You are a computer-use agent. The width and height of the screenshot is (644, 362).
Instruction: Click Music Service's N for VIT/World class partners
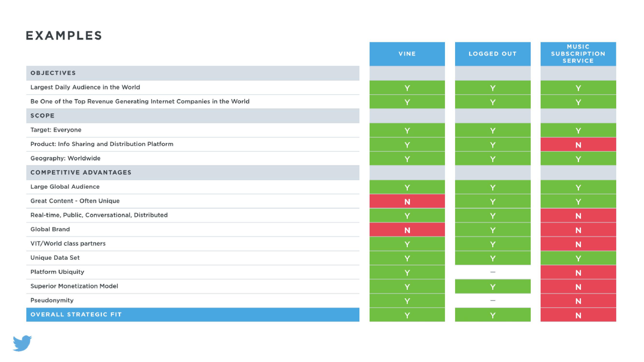click(x=578, y=244)
